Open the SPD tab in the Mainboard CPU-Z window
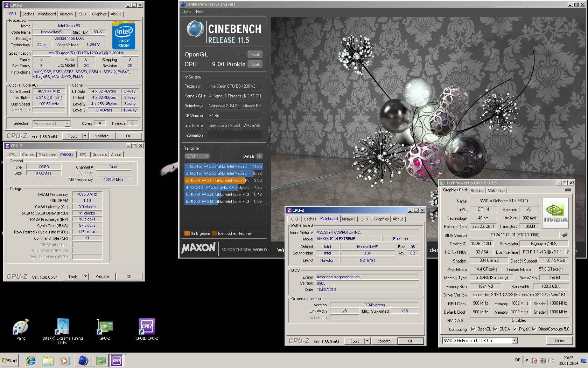The image size is (588, 368). coord(365,219)
